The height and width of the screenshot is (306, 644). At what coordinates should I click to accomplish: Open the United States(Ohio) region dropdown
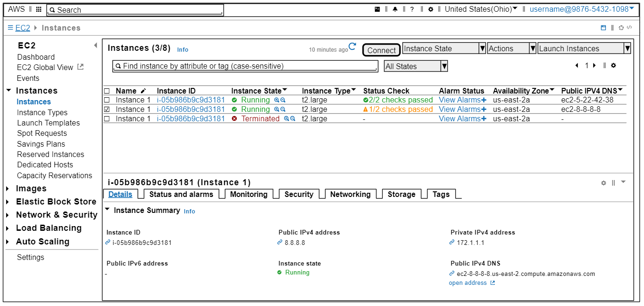click(481, 9)
